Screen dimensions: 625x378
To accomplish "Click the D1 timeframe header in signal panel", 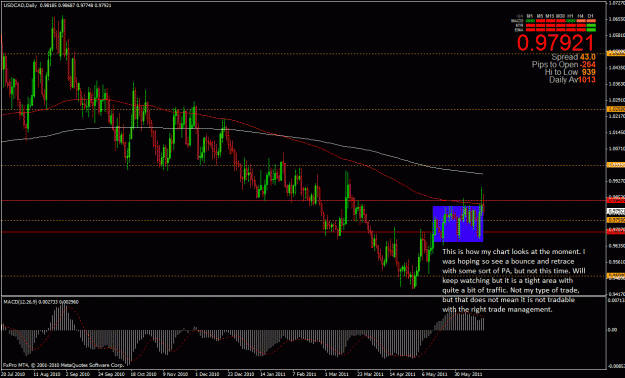I will (x=591, y=16).
